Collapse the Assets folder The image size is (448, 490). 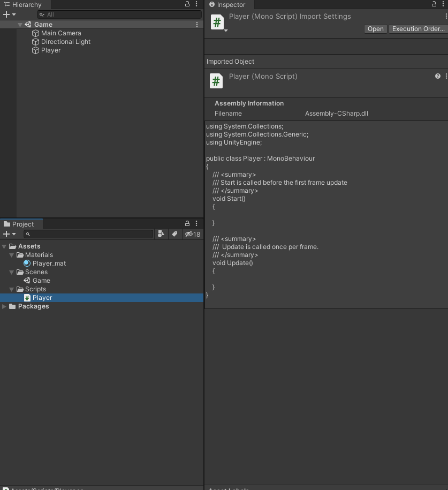point(4,246)
